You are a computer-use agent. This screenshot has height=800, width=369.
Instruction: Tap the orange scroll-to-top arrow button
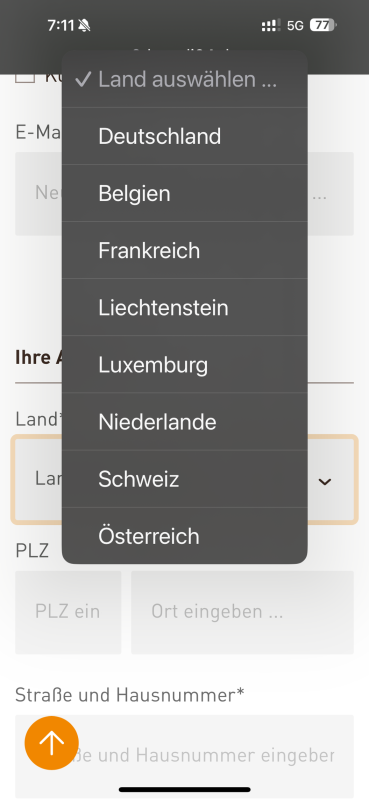click(x=52, y=742)
